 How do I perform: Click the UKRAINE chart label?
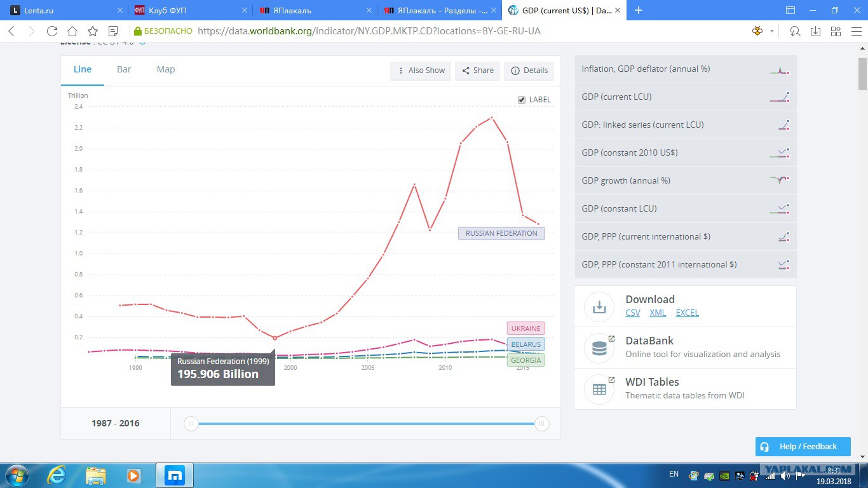coord(526,329)
